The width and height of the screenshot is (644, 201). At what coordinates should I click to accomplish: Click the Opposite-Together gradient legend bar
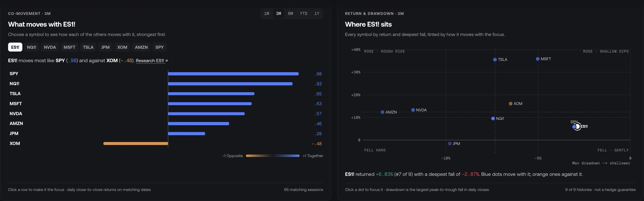click(273, 156)
